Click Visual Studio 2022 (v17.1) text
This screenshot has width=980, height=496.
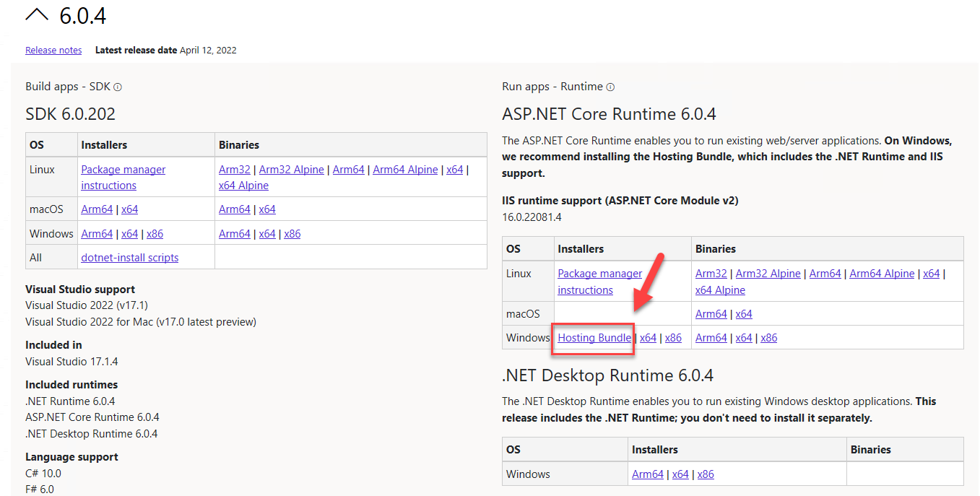click(x=87, y=305)
